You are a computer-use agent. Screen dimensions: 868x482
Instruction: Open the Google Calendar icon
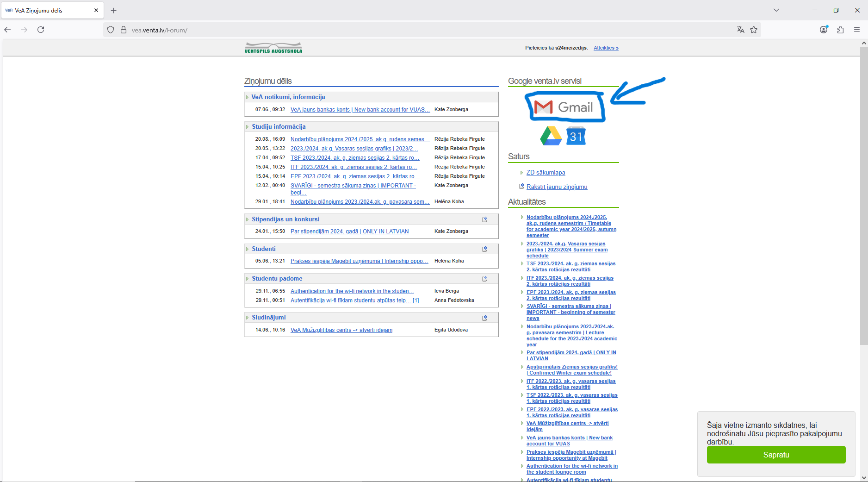pyautogui.click(x=576, y=136)
